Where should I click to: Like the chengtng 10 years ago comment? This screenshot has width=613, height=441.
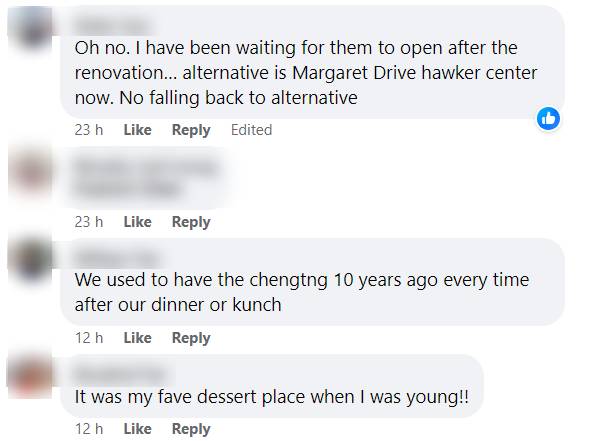[137, 338]
